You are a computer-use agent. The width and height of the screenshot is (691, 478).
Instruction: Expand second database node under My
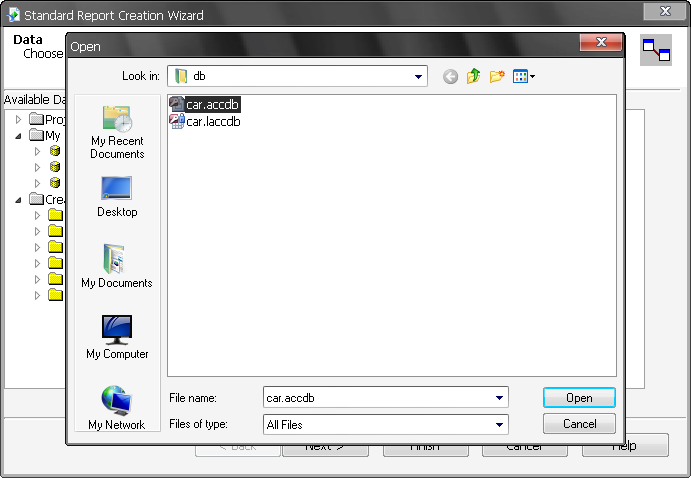click(x=37, y=167)
